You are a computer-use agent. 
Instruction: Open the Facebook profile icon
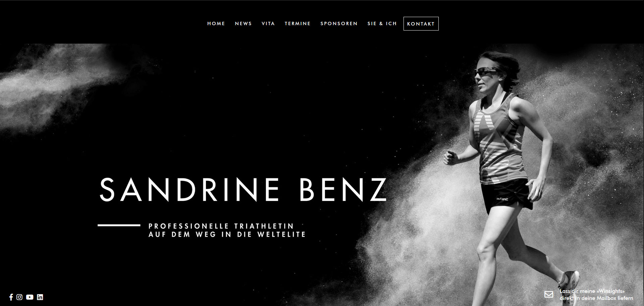[11, 297]
